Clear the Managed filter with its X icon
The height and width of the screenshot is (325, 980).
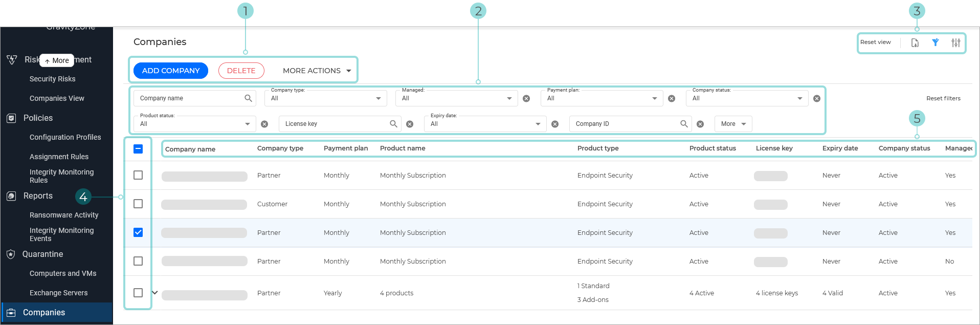(x=526, y=99)
